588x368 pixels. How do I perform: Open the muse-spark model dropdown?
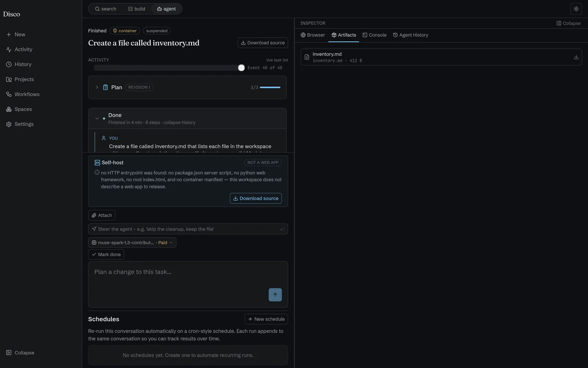132,243
